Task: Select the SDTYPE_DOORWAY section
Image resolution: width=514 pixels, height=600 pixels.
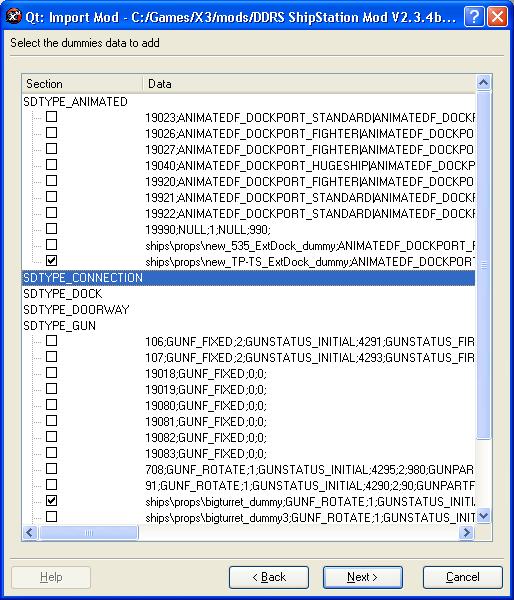Action: coord(76,310)
